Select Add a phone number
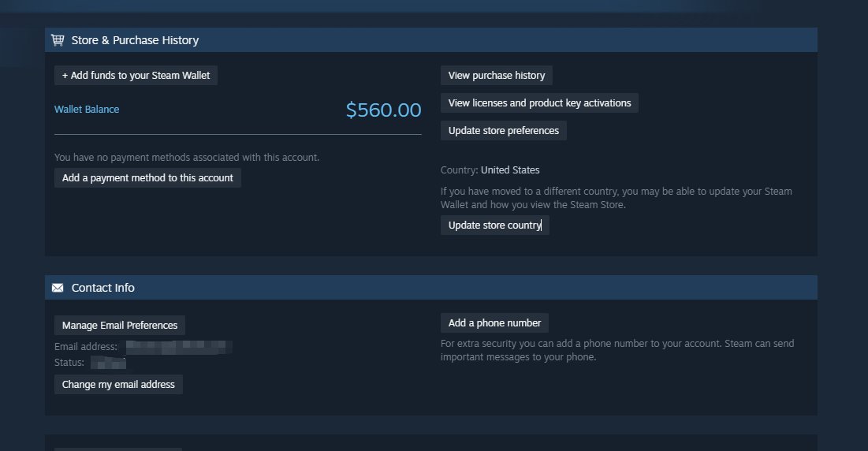Image resolution: width=868 pixels, height=451 pixels. 494,323
